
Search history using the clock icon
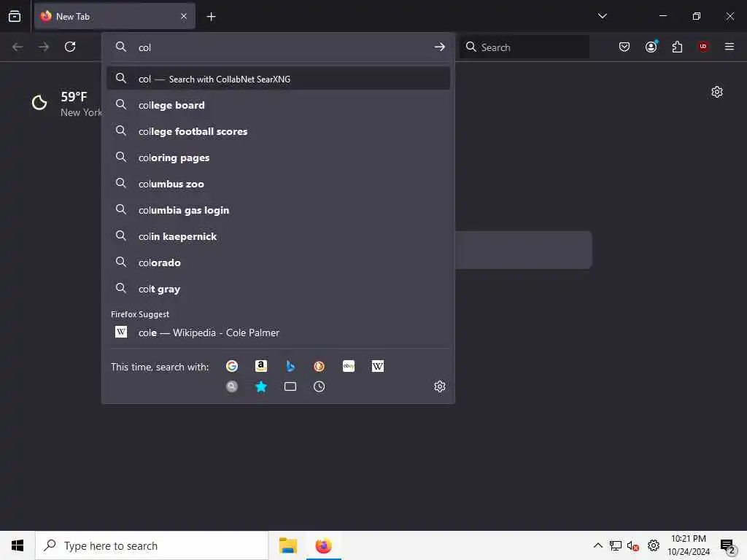pyautogui.click(x=320, y=386)
